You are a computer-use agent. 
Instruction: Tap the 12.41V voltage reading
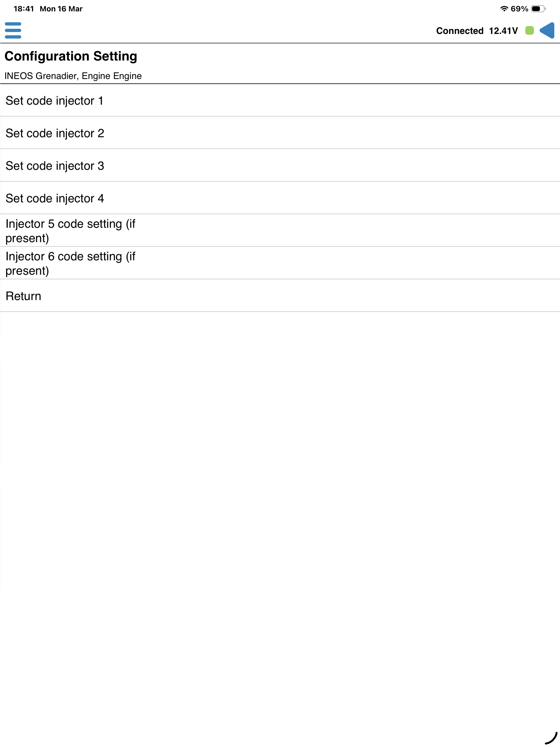502,31
